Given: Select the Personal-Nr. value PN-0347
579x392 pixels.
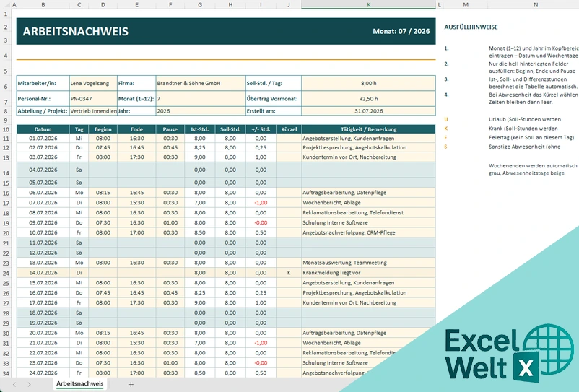Looking at the screenshot, I should coord(93,99).
